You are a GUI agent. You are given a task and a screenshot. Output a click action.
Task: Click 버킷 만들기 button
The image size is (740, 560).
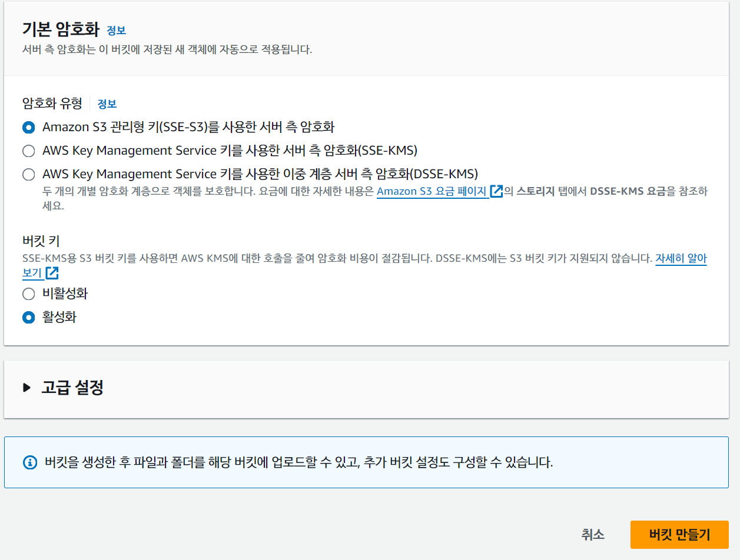click(x=679, y=535)
